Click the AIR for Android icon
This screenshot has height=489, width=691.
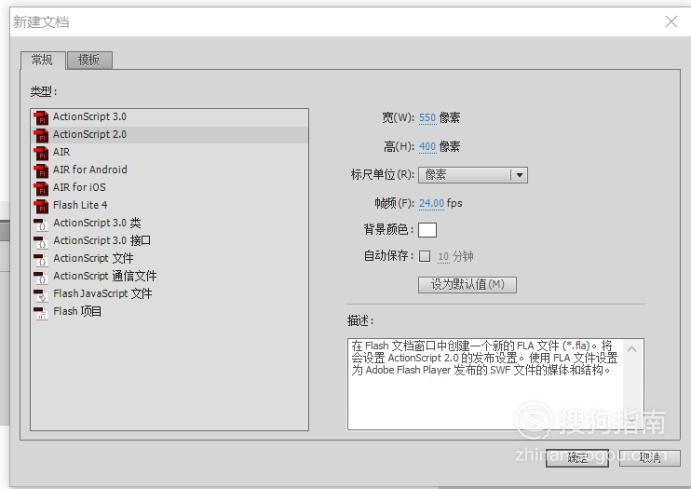[41, 170]
